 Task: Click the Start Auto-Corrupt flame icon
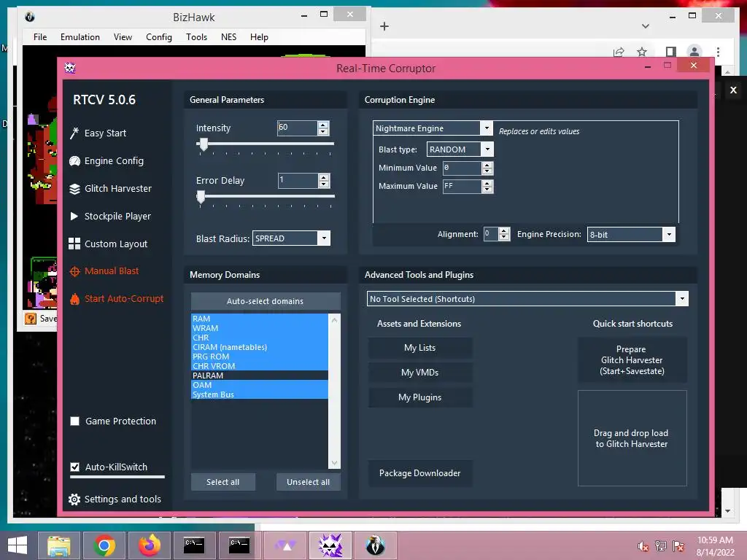click(x=74, y=298)
